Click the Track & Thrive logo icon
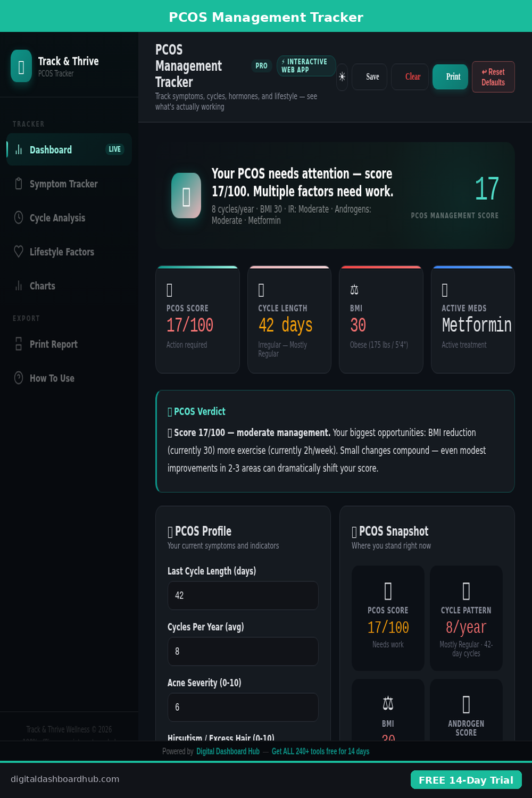Viewport: 532px width, 798px height. click(x=21, y=66)
